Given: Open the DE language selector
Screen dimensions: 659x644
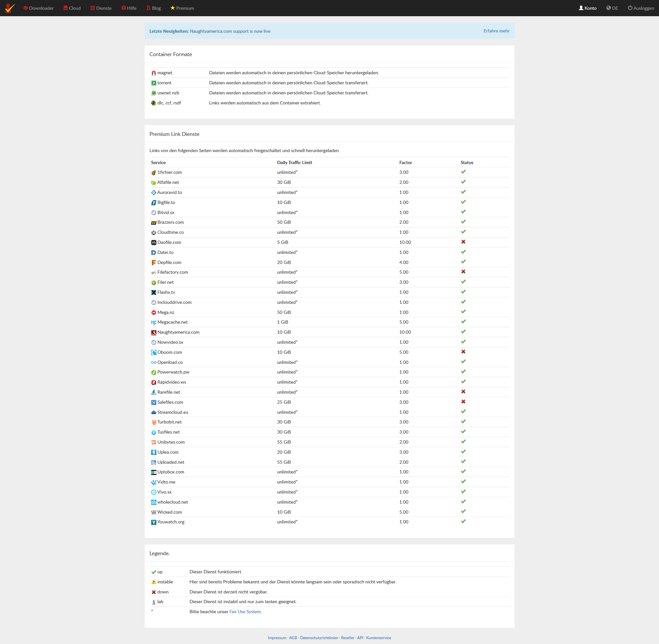Looking at the screenshot, I should [x=612, y=8].
